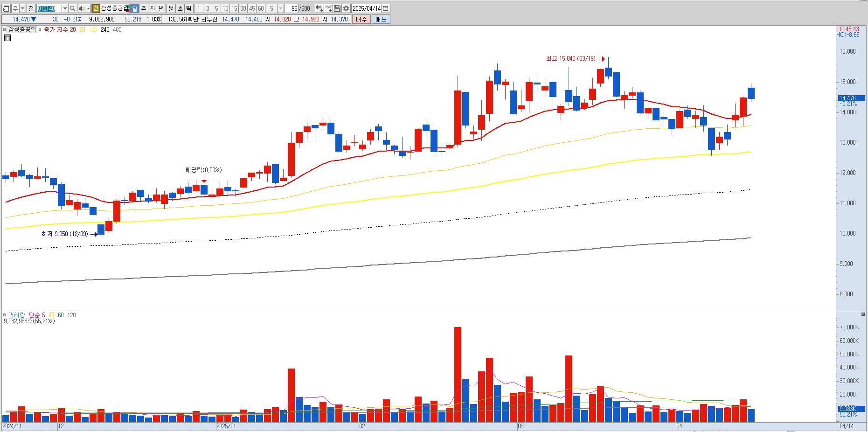Click the 전 button
Viewport: 868px width, 432px height.
(x=31, y=8)
